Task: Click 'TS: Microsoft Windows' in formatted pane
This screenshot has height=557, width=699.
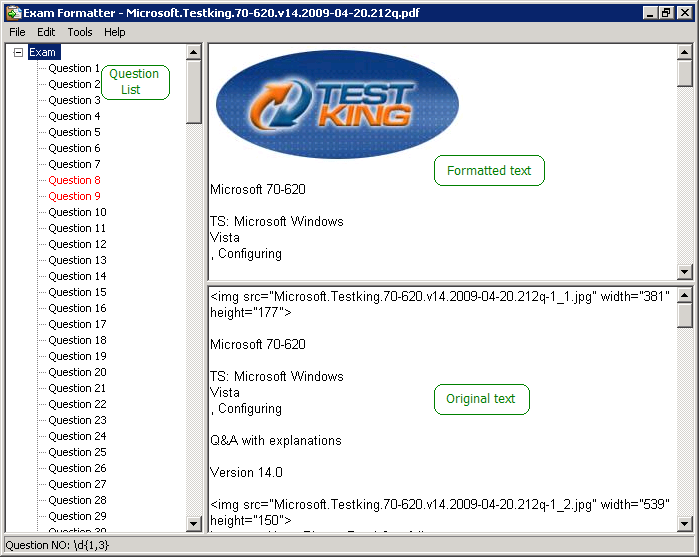Action: coord(276,222)
